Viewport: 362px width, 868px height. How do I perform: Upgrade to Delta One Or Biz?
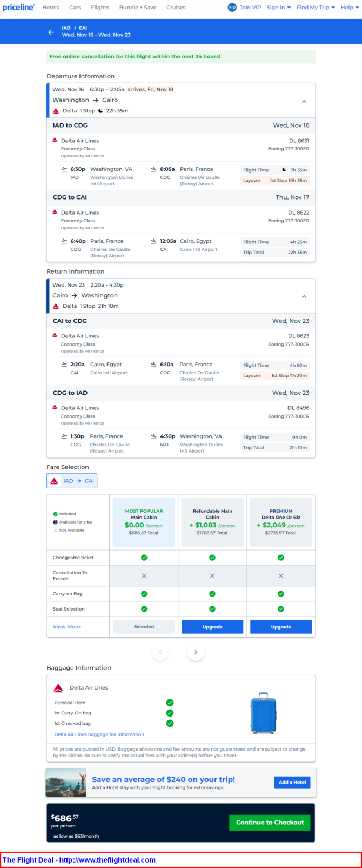pyautogui.click(x=281, y=627)
